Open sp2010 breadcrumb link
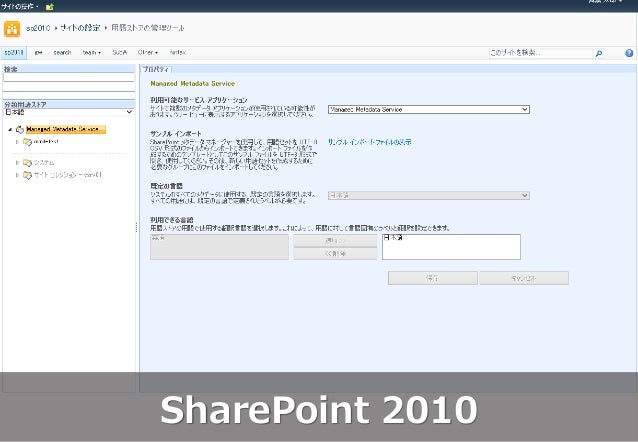This screenshot has height=442, width=638. click(38, 28)
